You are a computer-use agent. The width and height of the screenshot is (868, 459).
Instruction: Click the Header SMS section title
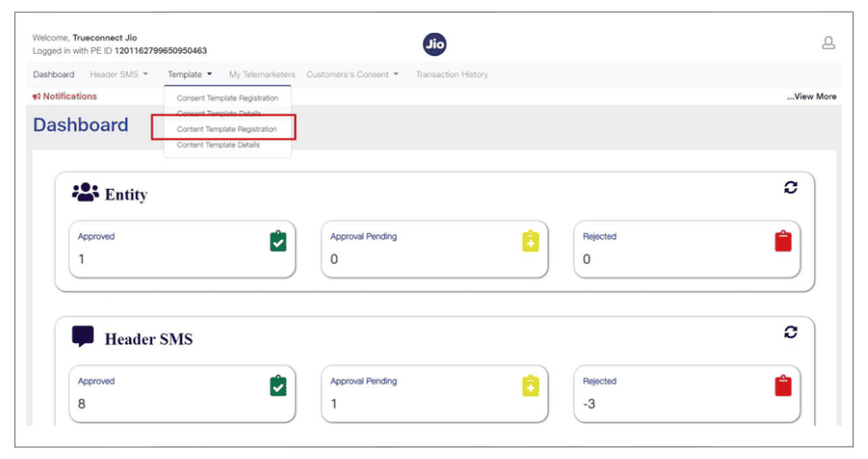pos(149,338)
